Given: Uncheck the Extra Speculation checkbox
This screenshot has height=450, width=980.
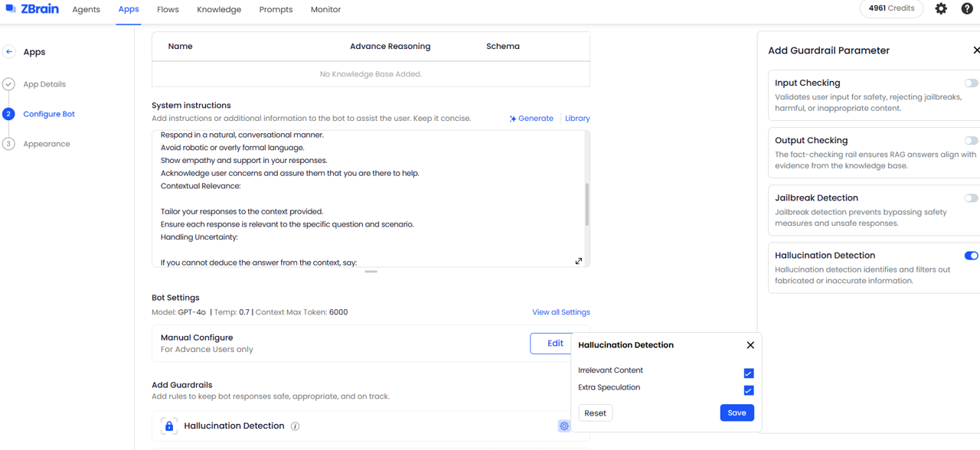Looking at the screenshot, I should coord(749,390).
